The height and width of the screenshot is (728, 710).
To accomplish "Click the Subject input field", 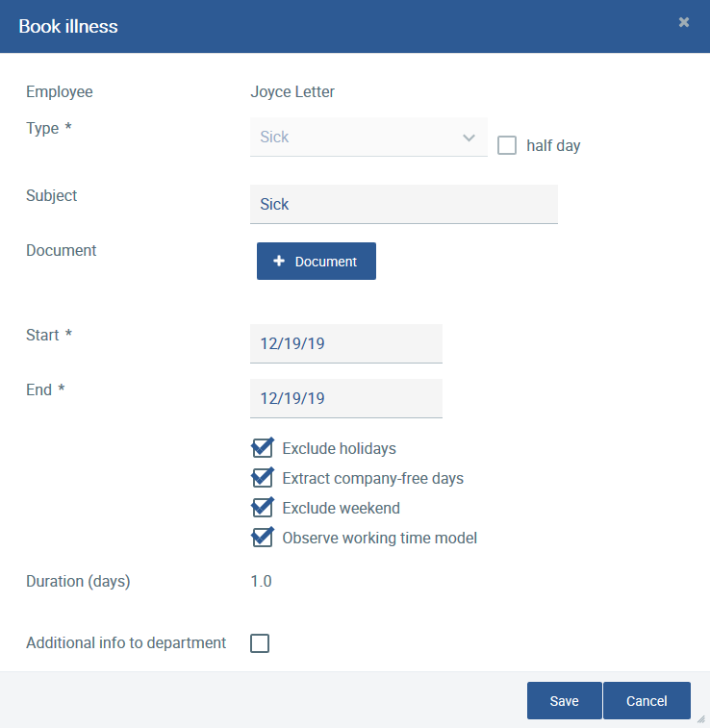I will tap(404, 204).
